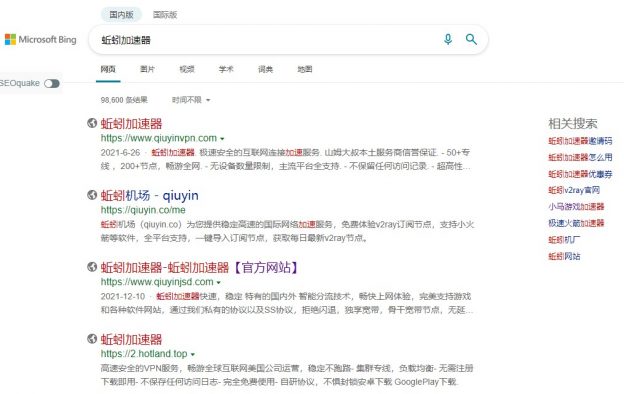Click globe icon beside 蚯蚓机场 qiuyin result
Viewport: 624px width, 394px height.
(92, 195)
